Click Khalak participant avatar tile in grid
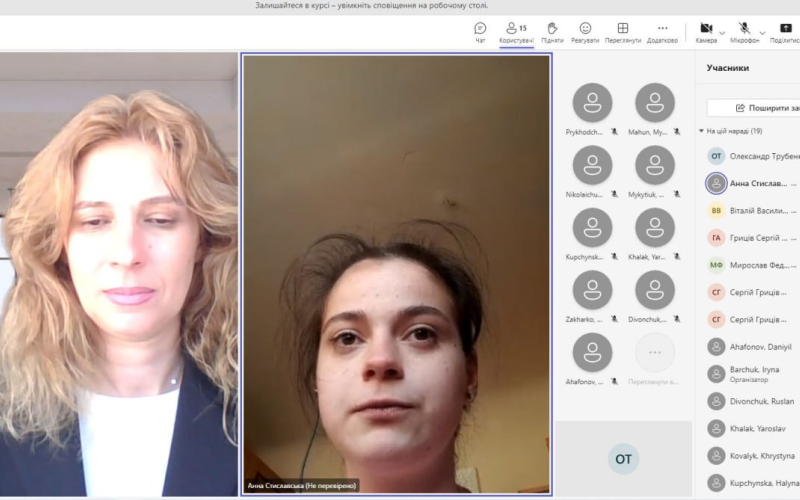Screen dimensions: 800x500 pos(655,228)
